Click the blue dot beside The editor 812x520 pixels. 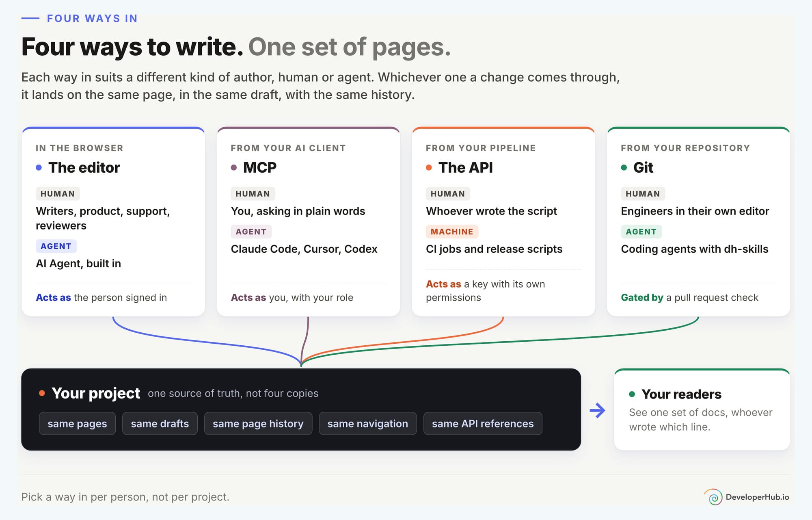[39, 167]
